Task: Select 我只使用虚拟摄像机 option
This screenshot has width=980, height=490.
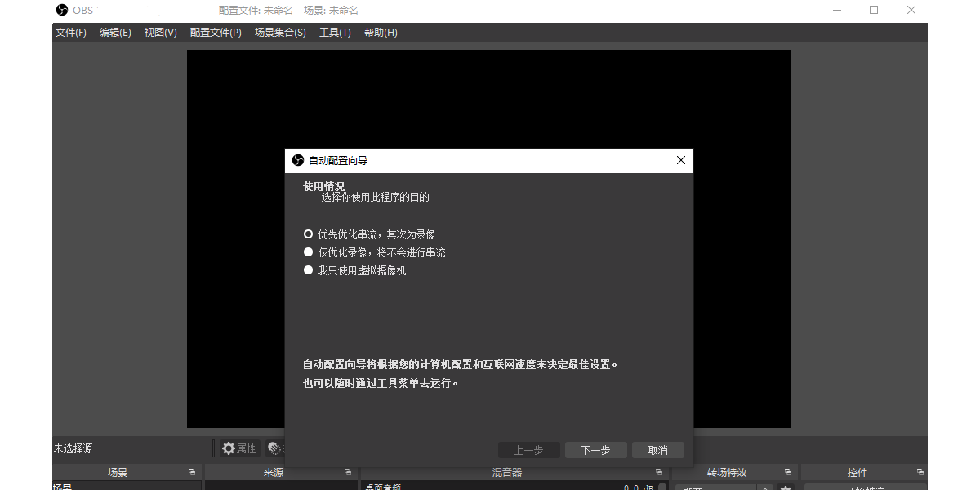Action: click(x=310, y=270)
